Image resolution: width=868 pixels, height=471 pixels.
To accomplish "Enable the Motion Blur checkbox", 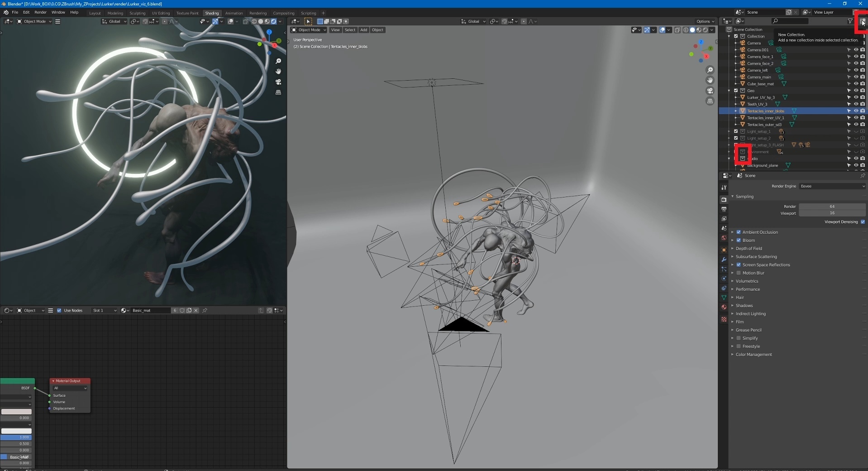I will (739, 273).
